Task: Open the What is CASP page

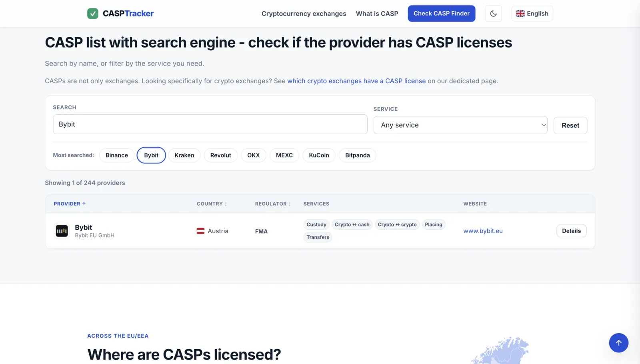Action: point(377,14)
